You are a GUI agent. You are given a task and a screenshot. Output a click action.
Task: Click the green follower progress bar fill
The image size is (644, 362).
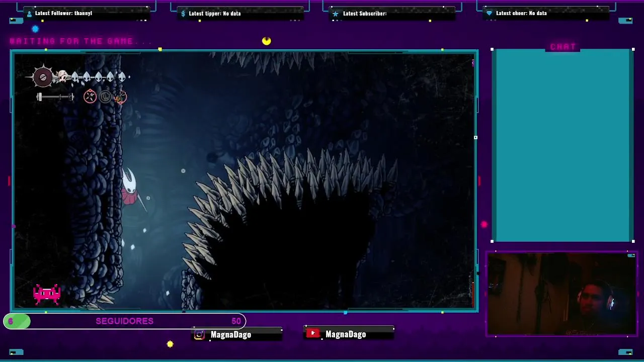(x=17, y=321)
